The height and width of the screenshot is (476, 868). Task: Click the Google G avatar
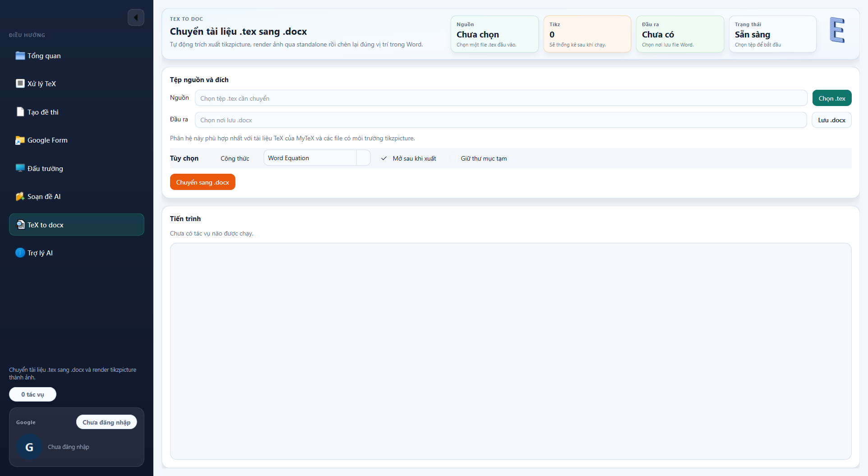pos(29,447)
